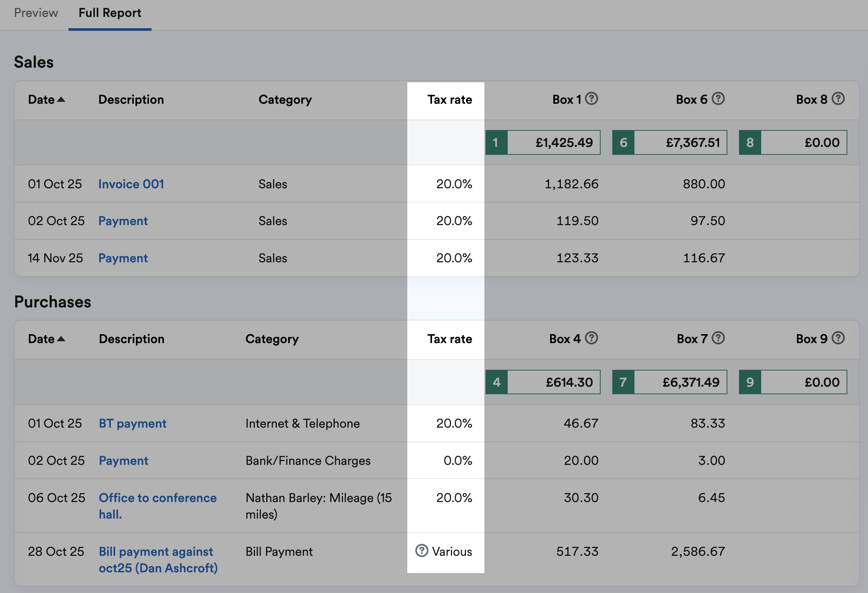The image size is (868, 593).
Task: Click the 97.50 amount
Action: click(708, 221)
